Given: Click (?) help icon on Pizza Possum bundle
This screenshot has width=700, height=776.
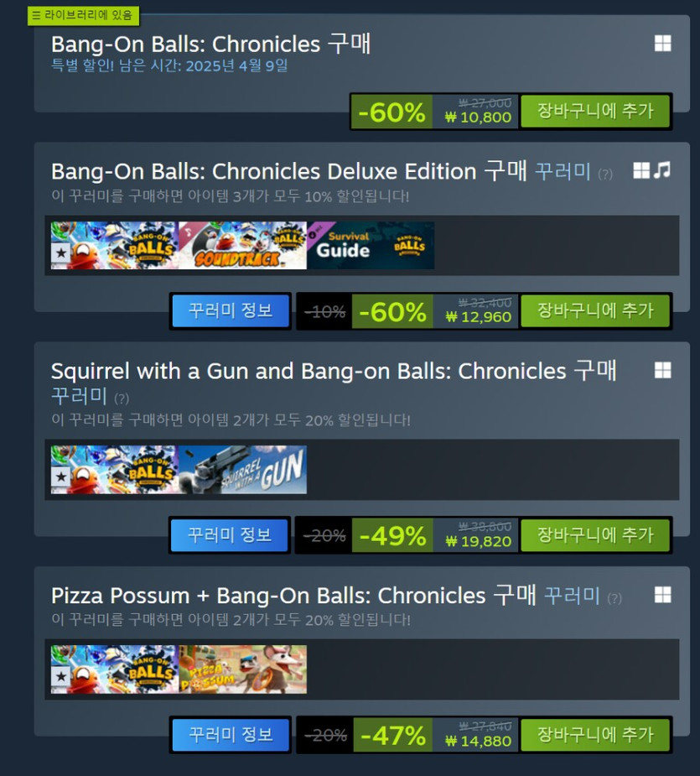Looking at the screenshot, I should [x=614, y=598].
